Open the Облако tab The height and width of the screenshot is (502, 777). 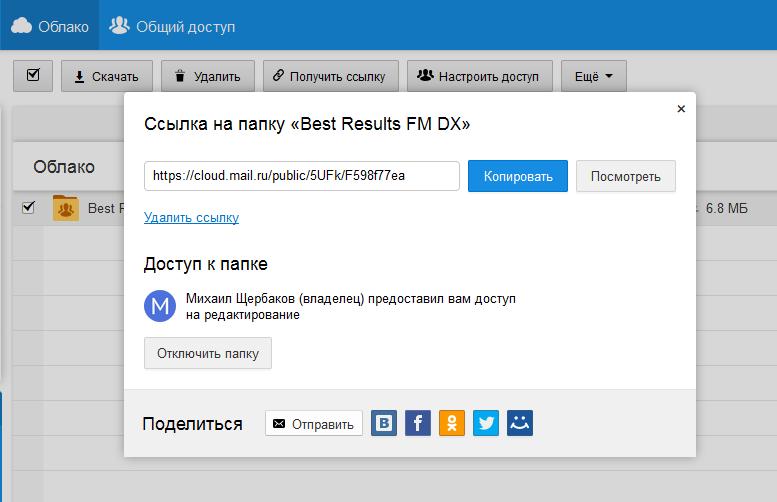[50, 26]
